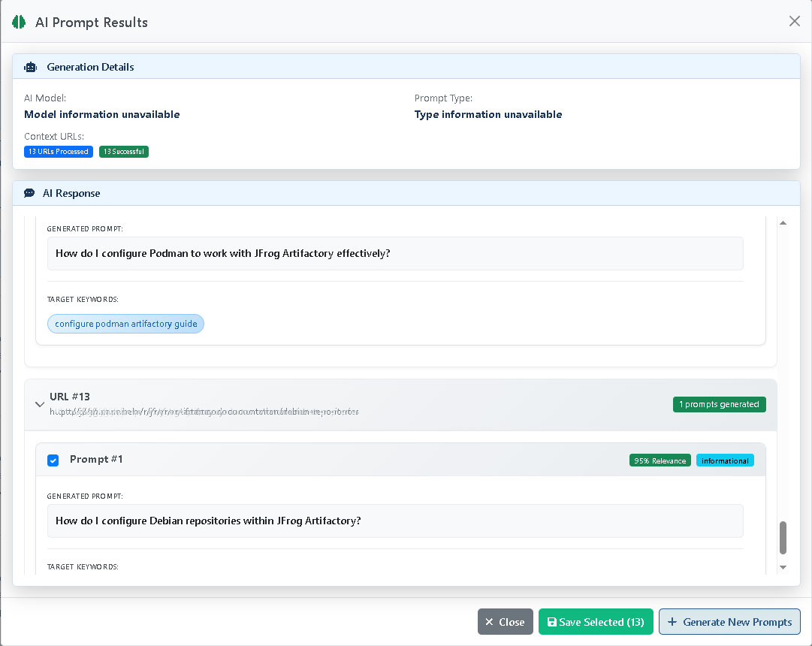Click the chat bubble icon beside AI Response

29,192
